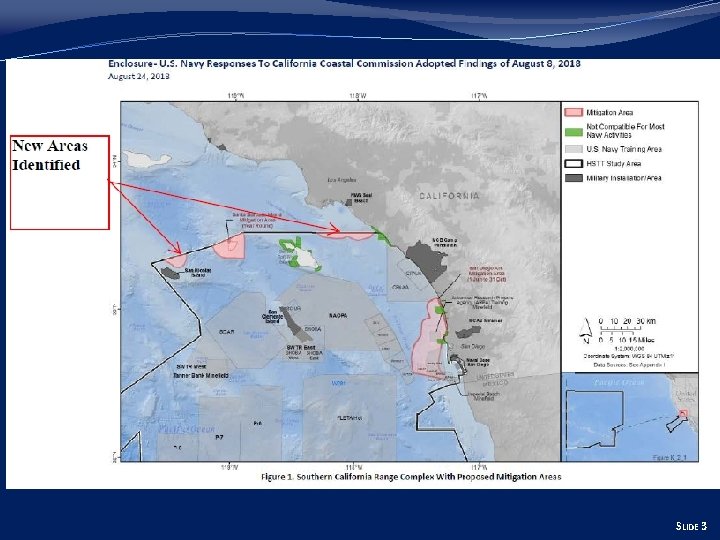720x540 pixels.
Task: Click the 'SOAR' training area label
Action: [x=227, y=331]
